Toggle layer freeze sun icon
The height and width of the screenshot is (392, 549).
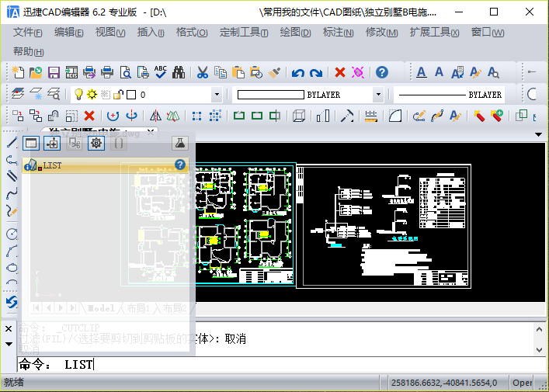[x=92, y=95]
